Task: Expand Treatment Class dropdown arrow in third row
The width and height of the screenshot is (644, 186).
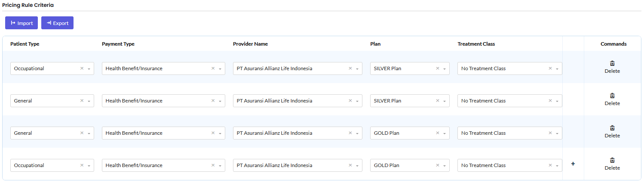Action: click(x=557, y=133)
